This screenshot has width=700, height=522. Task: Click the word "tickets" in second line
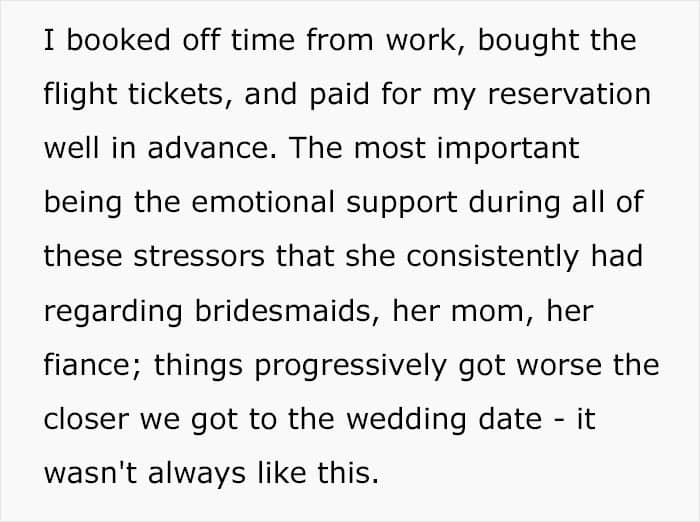[175, 94]
